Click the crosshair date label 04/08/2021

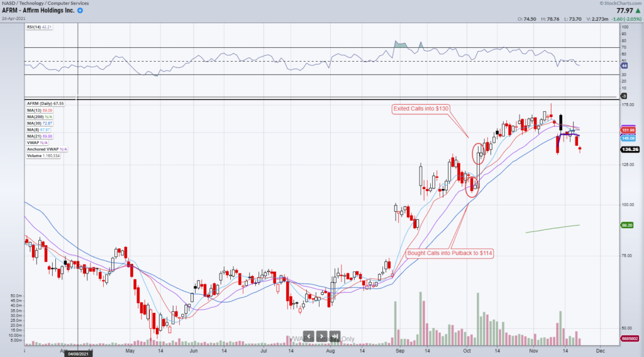(x=78, y=354)
